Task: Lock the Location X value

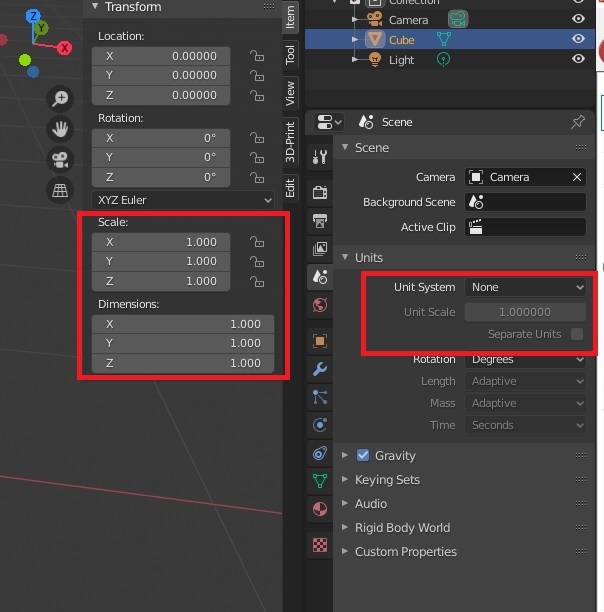Action: pos(257,56)
